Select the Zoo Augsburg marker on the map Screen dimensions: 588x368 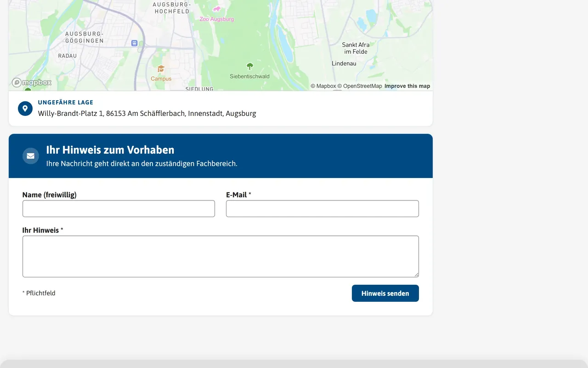pyautogui.click(x=217, y=9)
